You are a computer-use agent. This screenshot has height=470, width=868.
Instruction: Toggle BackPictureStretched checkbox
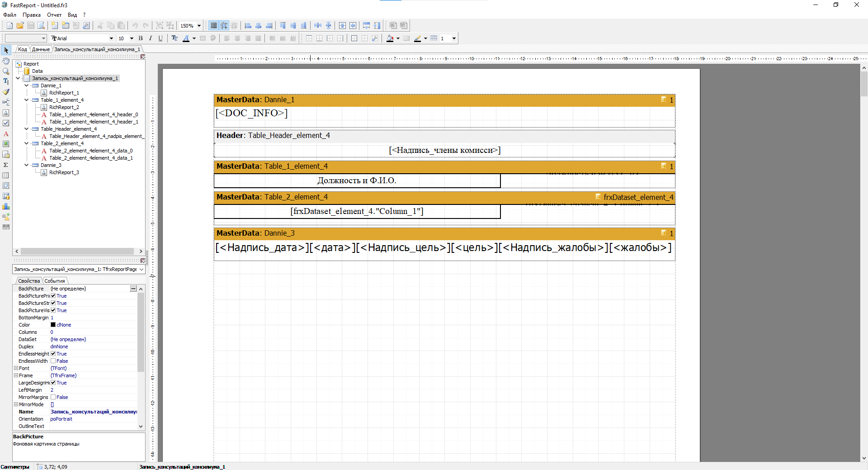tap(53, 303)
